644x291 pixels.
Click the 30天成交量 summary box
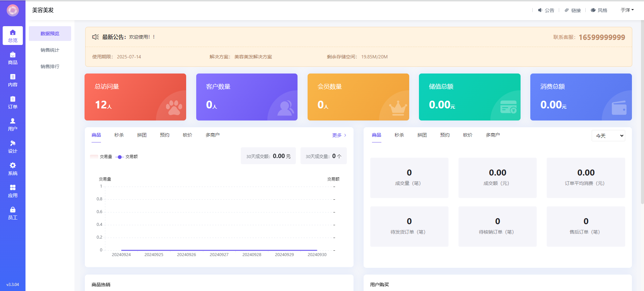click(x=324, y=156)
